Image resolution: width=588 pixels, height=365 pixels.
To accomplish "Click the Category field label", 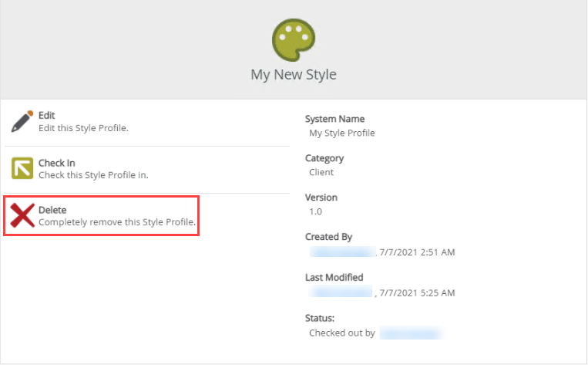I will pyautogui.click(x=324, y=158).
